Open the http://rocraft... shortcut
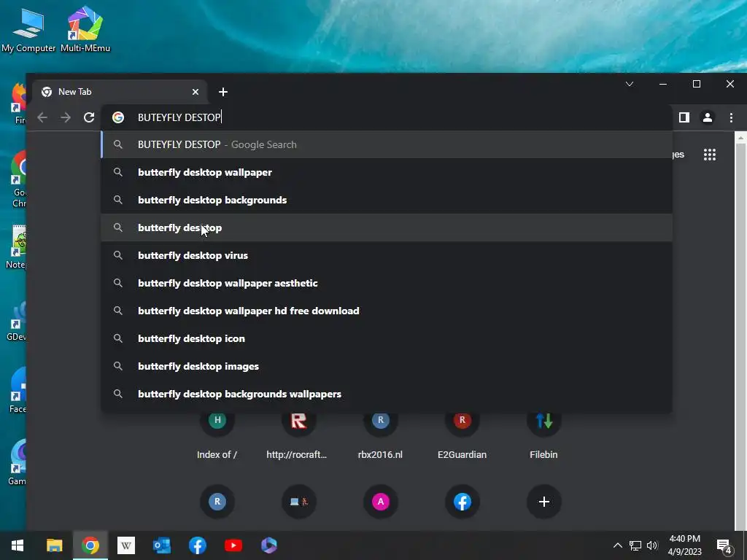Image resolution: width=747 pixels, height=560 pixels. (298, 436)
